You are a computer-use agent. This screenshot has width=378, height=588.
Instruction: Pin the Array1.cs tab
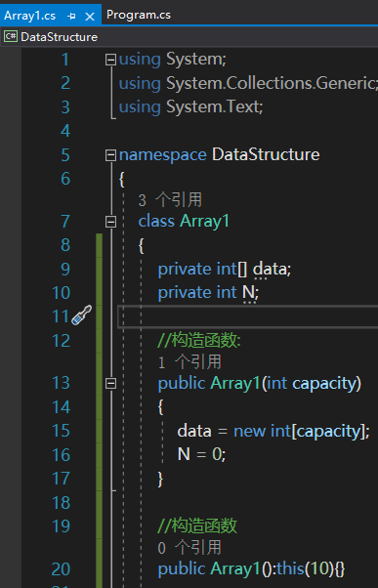pyautogui.click(x=71, y=17)
